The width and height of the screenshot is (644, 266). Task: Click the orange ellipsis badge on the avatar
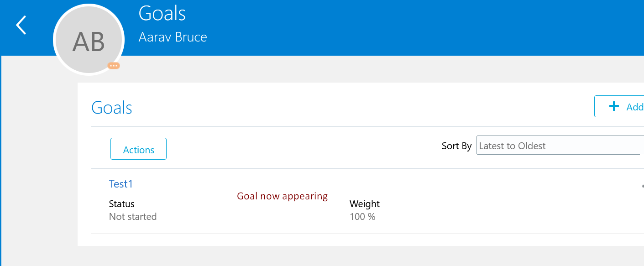click(114, 66)
